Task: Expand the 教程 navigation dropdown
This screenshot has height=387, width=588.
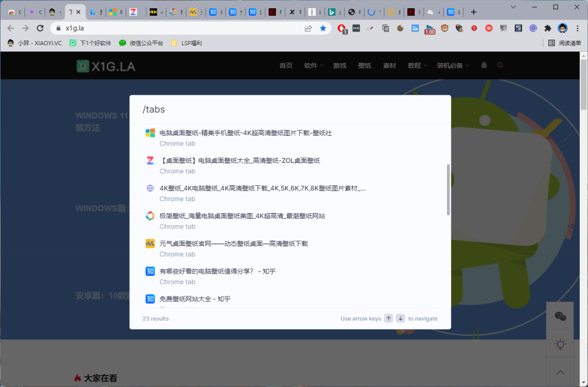Action: pos(417,65)
